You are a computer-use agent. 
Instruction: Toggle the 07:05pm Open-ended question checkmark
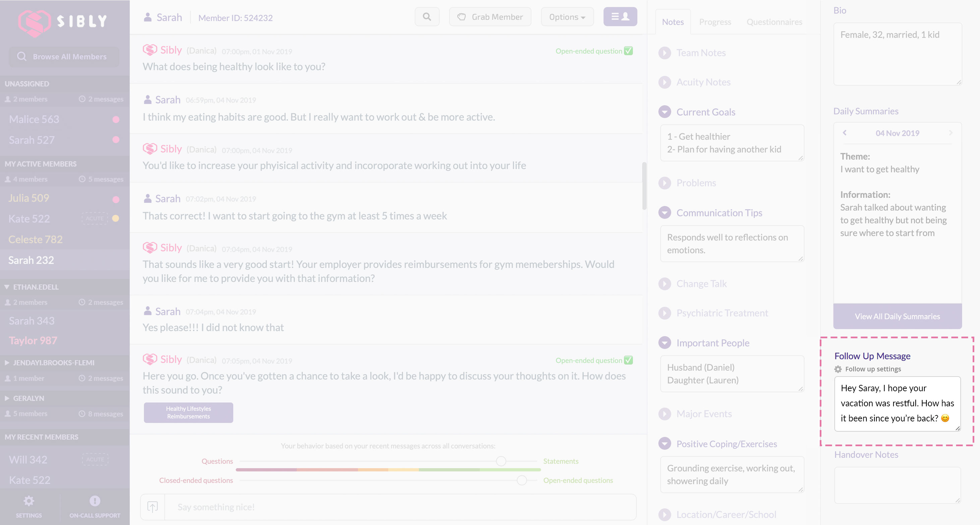pos(629,360)
